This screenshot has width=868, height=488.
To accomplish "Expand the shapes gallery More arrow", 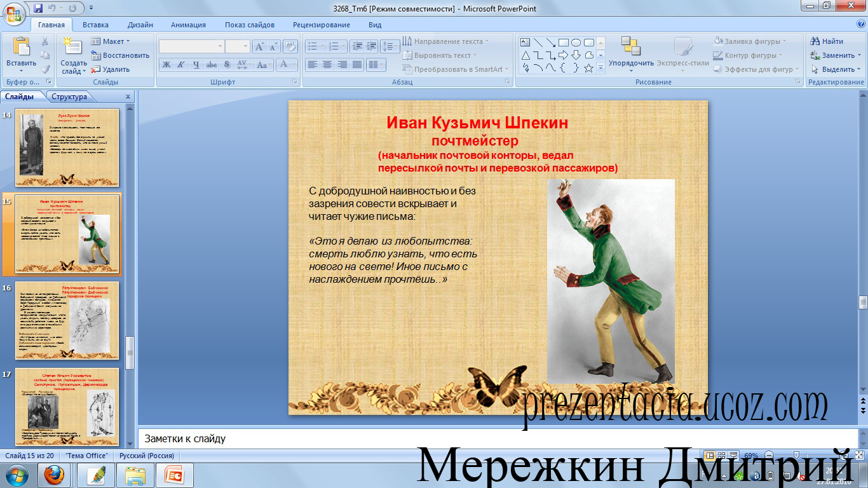I will [x=601, y=68].
